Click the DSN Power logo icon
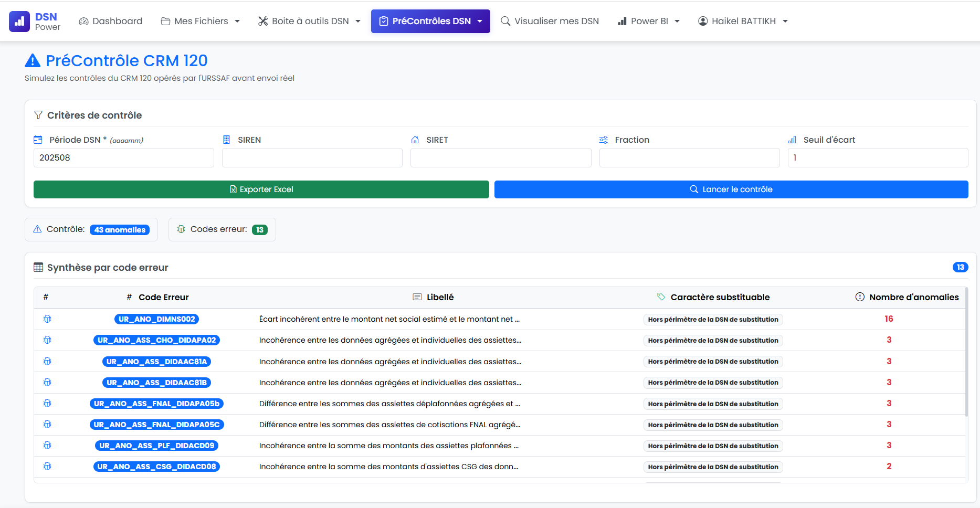Image resolution: width=980 pixels, height=508 pixels. point(19,22)
